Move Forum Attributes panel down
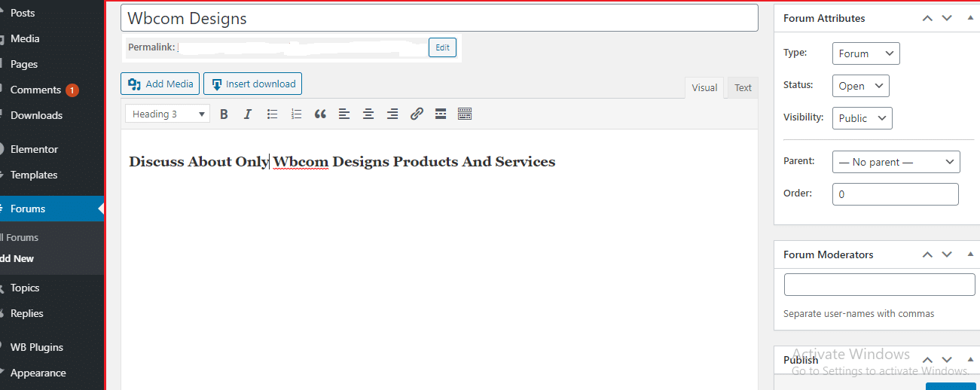The image size is (980, 390). click(948, 18)
